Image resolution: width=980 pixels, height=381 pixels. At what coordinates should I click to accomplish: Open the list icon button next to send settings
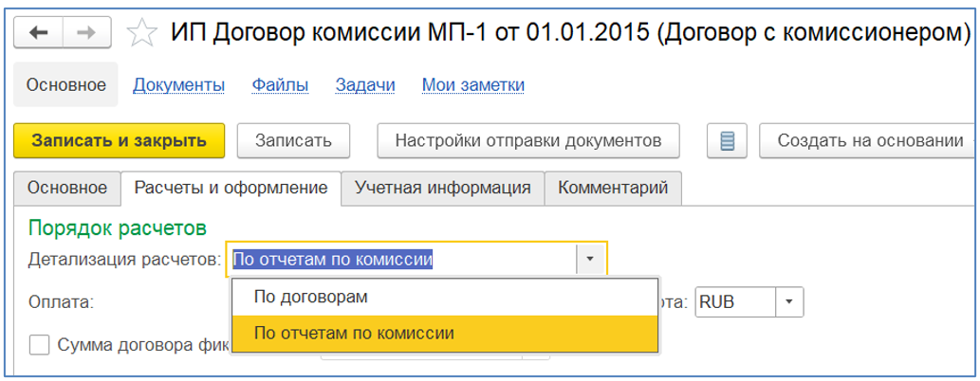tap(728, 141)
